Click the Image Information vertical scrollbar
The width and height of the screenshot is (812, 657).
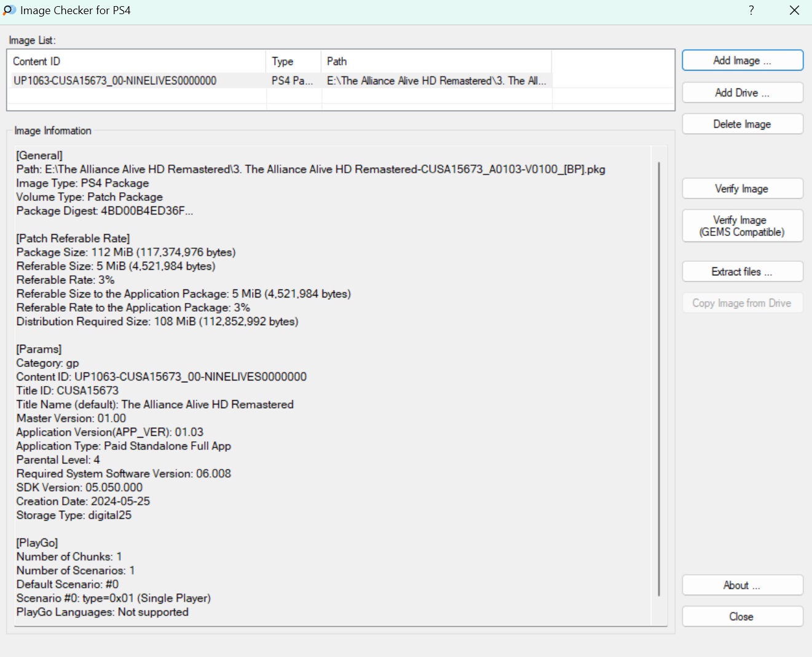pyautogui.click(x=658, y=379)
